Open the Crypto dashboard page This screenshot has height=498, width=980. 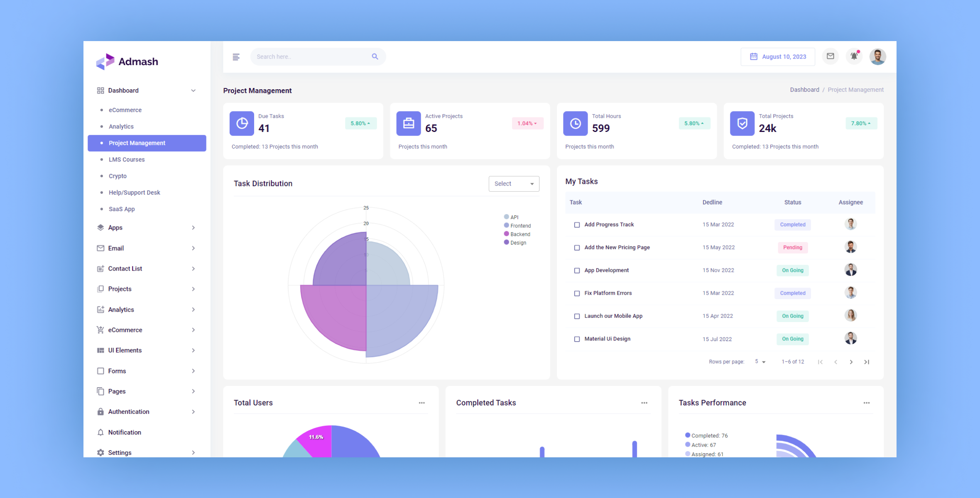coord(118,176)
